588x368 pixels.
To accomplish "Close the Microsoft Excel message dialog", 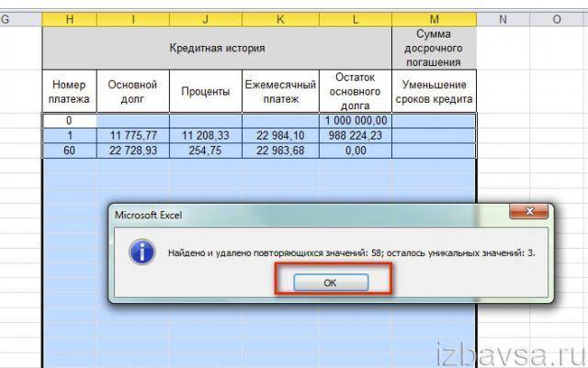I will click(x=529, y=214).
